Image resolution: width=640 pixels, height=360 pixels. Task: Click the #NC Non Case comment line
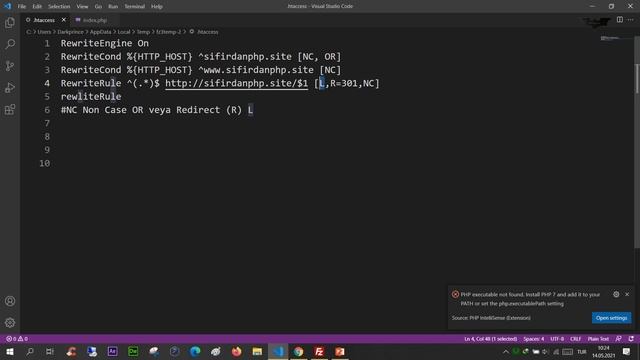157,110
